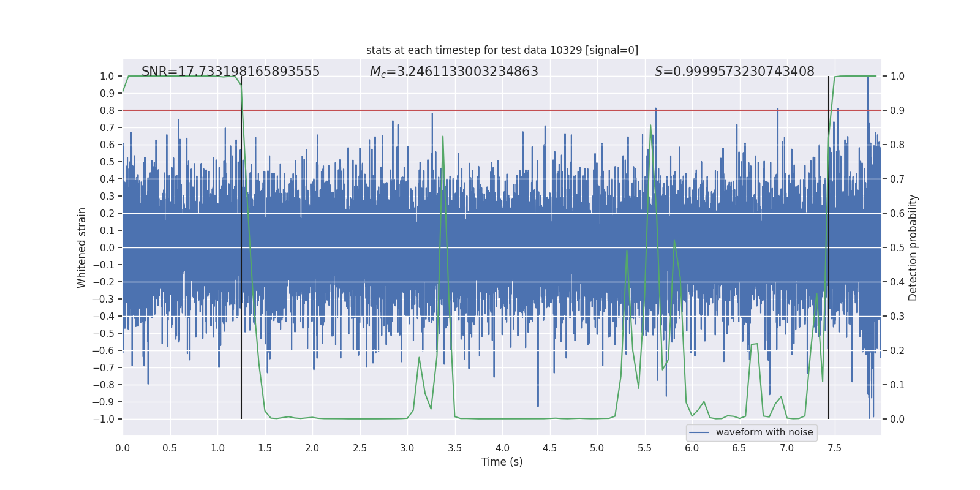
Task: Select the 2.5 tick on the time axis
Action: pos(360,448)
